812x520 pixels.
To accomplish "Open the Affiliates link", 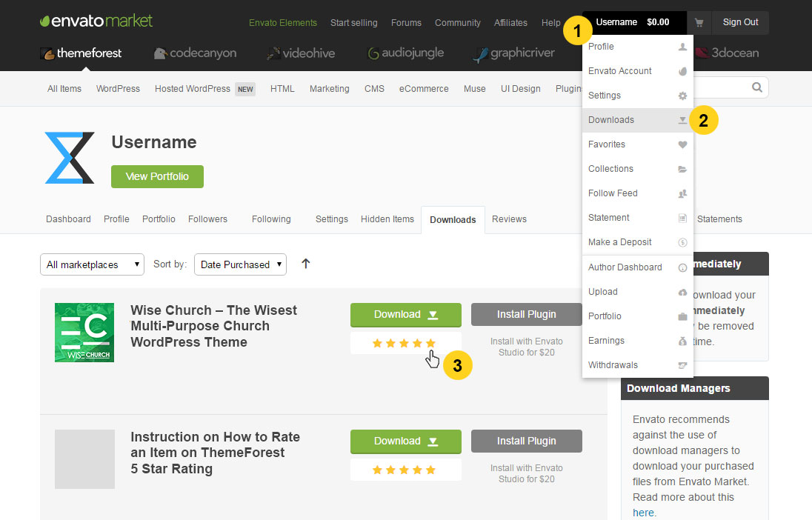I will click(510, 23).
